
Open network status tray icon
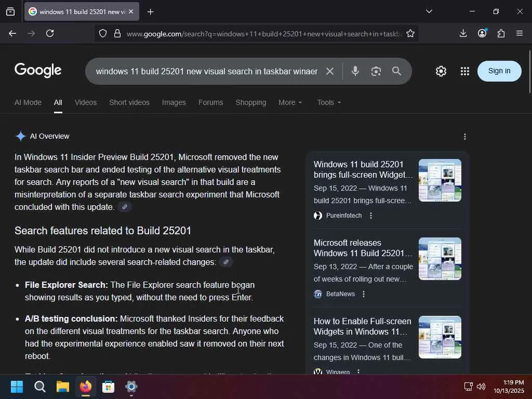tap(468, 387)
